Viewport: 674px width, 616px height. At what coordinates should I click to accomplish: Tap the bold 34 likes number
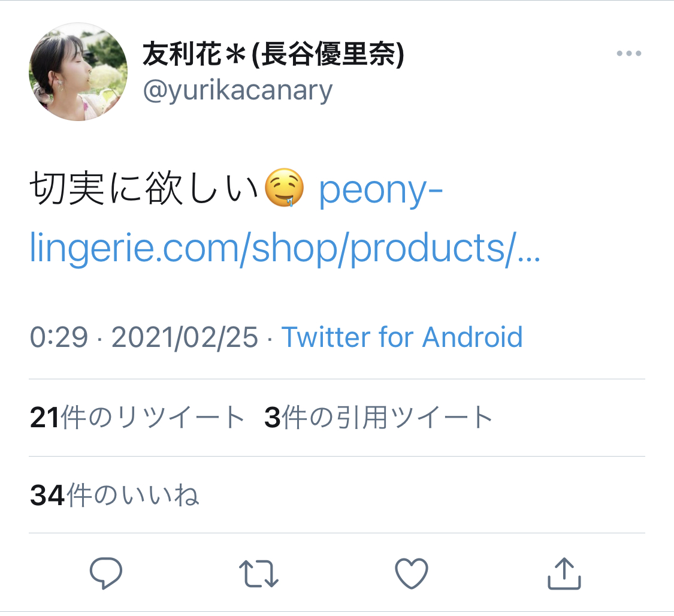click(x=47, y=496)
